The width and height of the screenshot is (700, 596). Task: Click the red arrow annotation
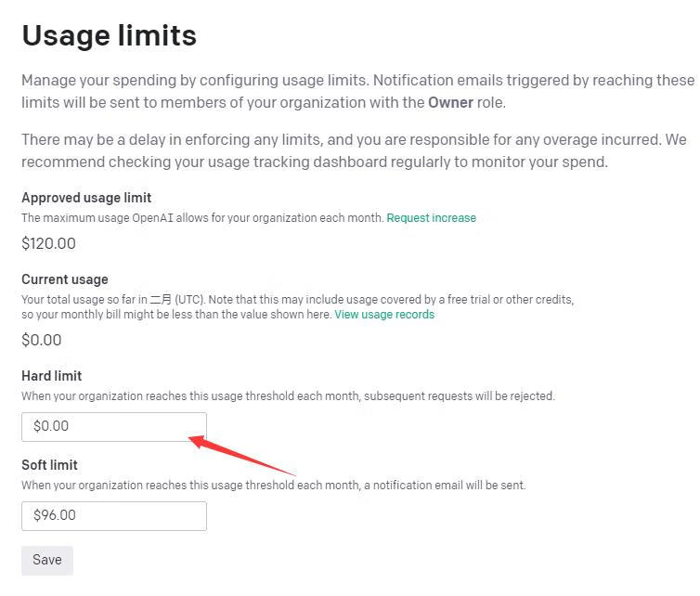pos(241,456)
